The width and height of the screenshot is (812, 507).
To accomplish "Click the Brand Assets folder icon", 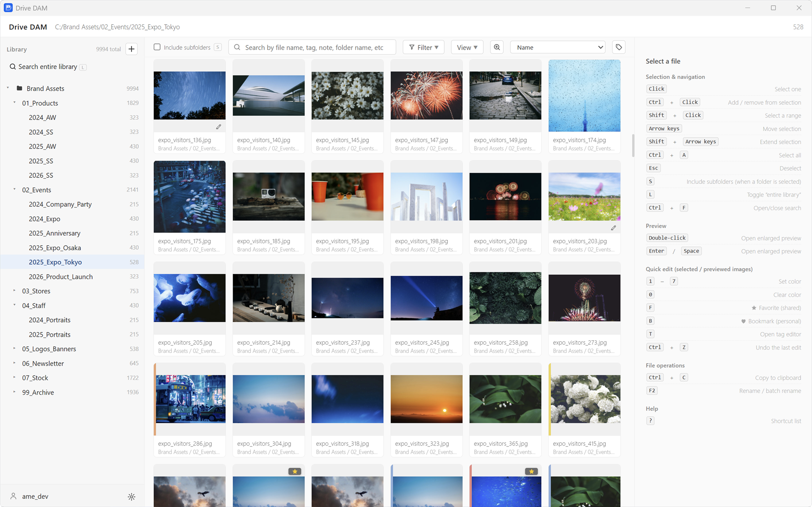I will (x=19, y=88).
